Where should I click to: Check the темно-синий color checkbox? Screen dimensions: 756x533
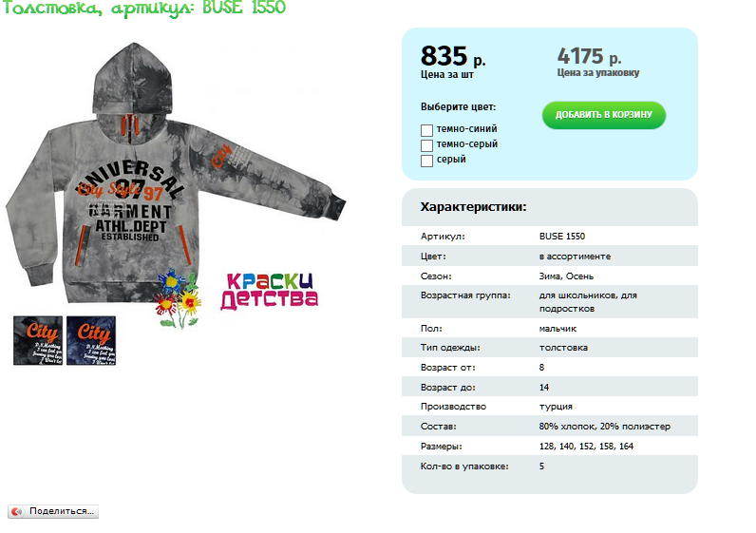(x=426, y=130)
